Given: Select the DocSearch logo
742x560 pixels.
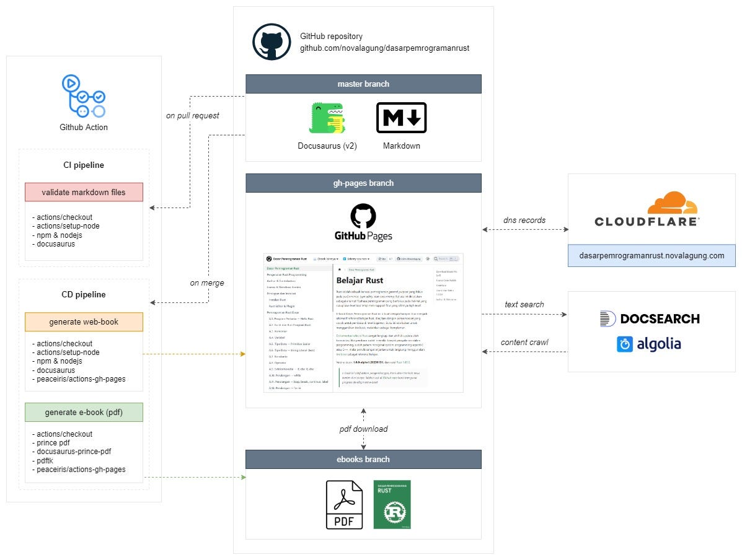Looking at the screenshot, I should pyautogui.click(x=650, y=318).
